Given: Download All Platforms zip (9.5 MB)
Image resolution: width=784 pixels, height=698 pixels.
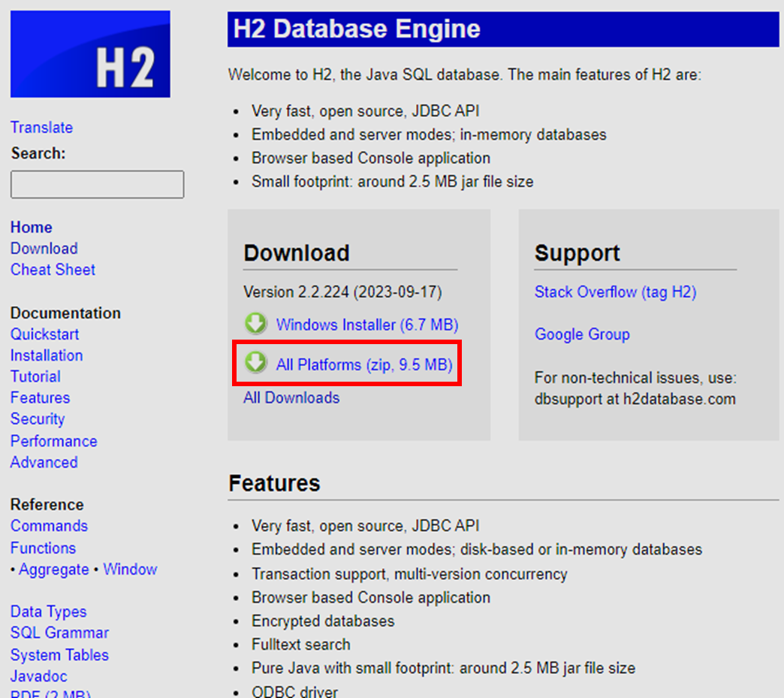Looking at the screenshot, I should pos(364,364).
